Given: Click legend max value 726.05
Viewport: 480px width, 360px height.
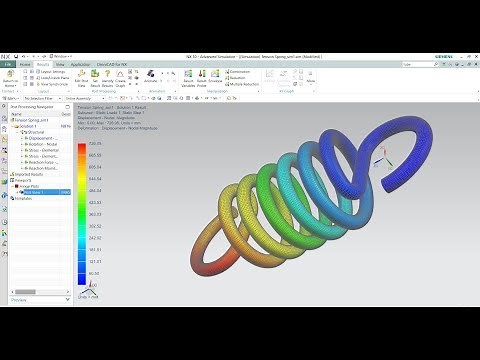Looking at the screenshot, I should point(95,143).
